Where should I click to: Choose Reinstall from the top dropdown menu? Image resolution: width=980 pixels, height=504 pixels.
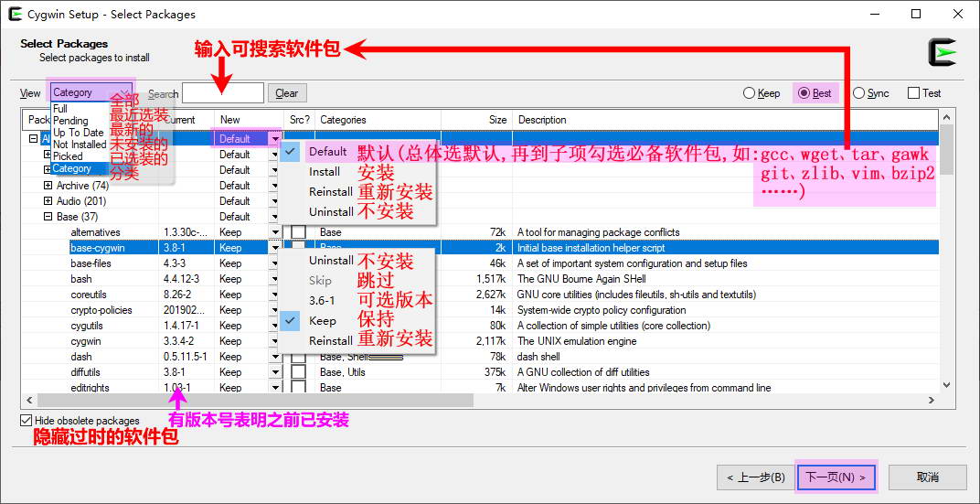[330, 192]
